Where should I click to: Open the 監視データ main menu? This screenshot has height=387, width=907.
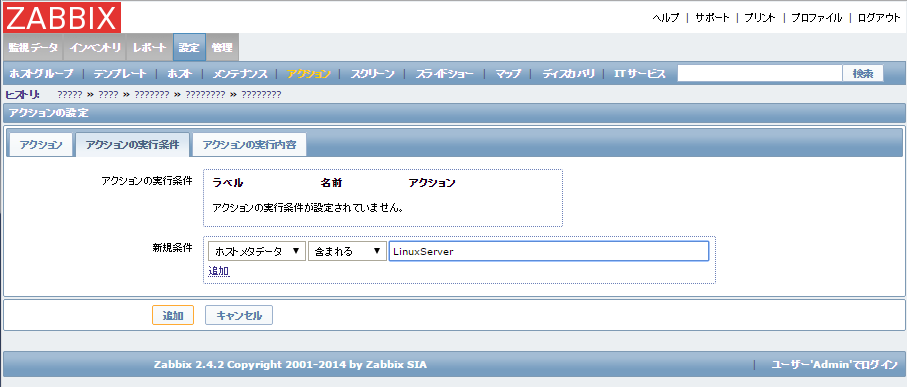tap(33, 48)
